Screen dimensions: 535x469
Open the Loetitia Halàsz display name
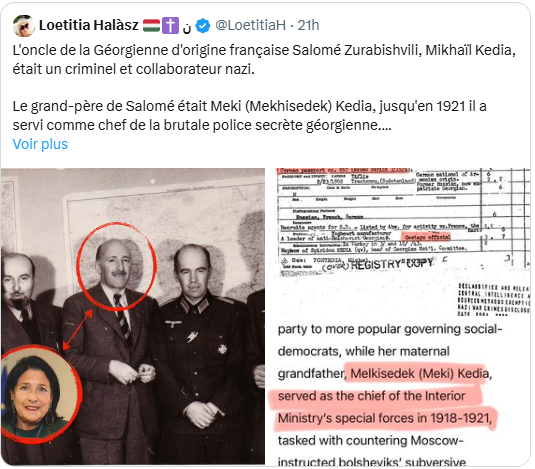(89, 26)
